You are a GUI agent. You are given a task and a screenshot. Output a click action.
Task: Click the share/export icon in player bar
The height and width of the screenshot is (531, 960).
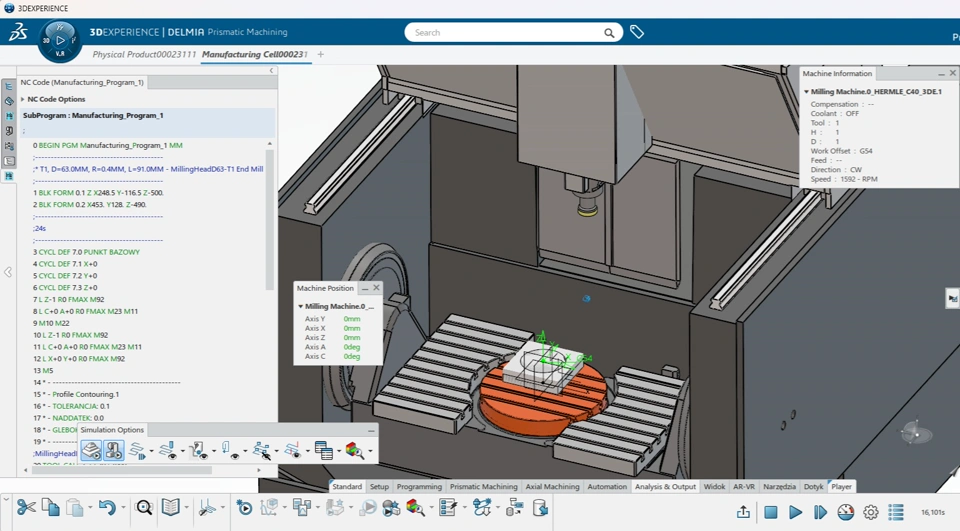743,511
